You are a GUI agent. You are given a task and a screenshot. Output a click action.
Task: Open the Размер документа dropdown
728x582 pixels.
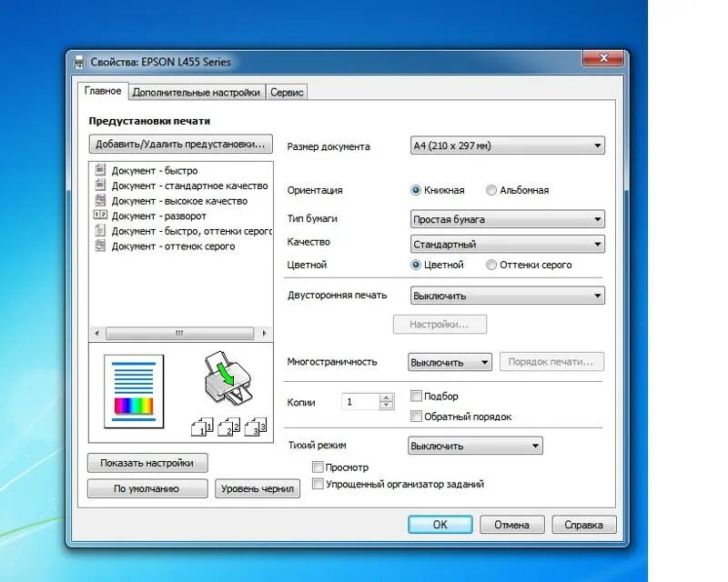click(x=508, y=145)
